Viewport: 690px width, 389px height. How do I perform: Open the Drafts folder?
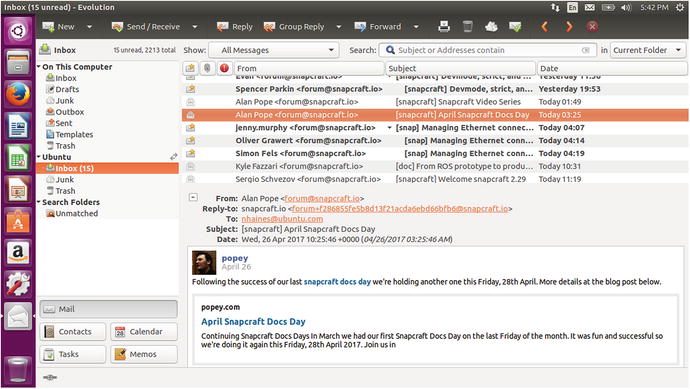coord(62,89)
